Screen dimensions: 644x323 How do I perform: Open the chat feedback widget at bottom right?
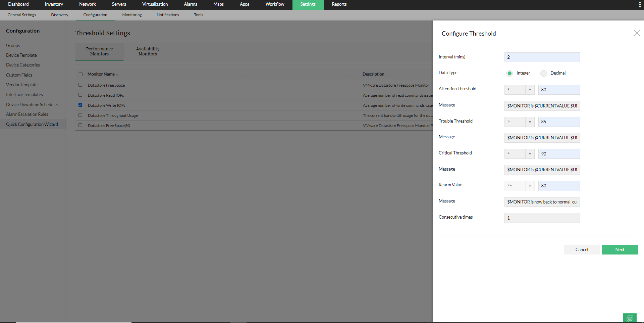coord(630,318)
